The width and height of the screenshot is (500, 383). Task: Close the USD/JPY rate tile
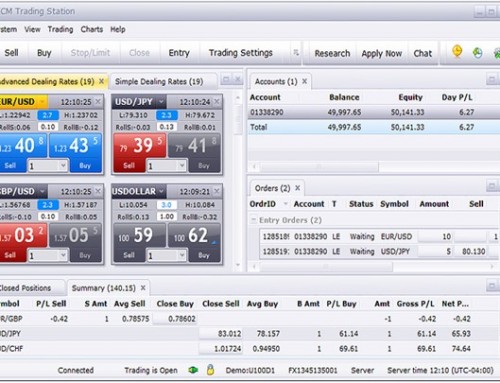click(217, 101)
